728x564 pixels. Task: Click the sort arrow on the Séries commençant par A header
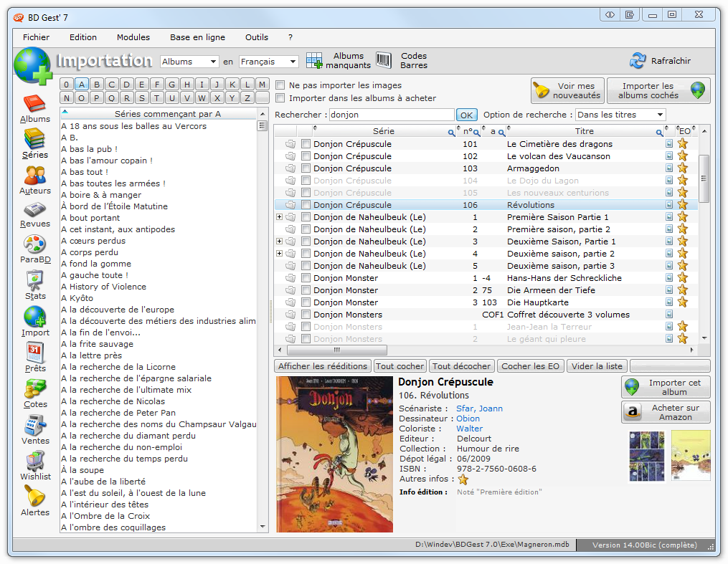[65, 112]
